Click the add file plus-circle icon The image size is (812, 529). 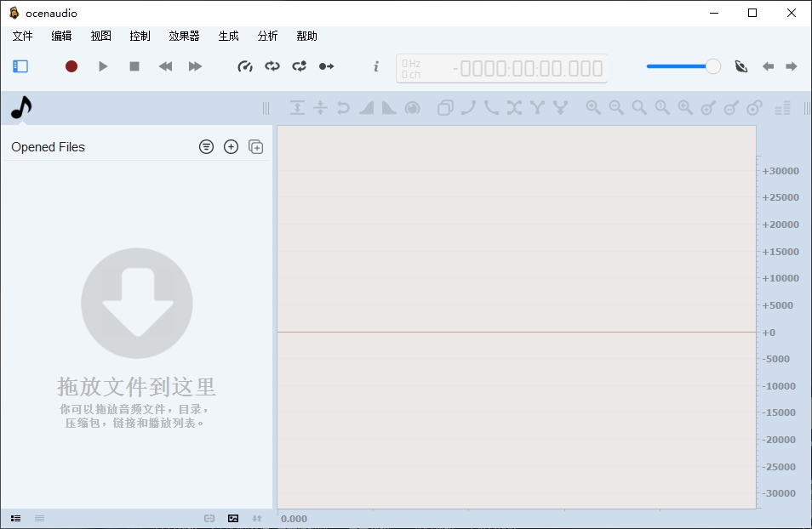click(231, 147)
